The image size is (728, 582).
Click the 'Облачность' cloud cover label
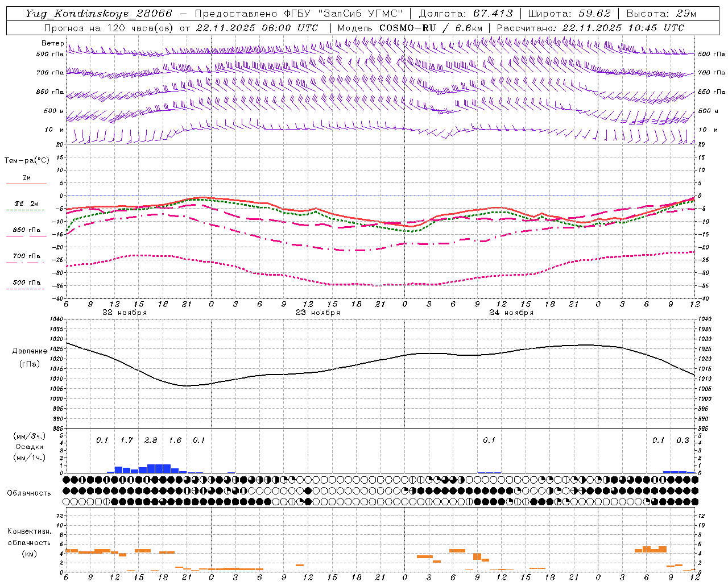[29, 493]
